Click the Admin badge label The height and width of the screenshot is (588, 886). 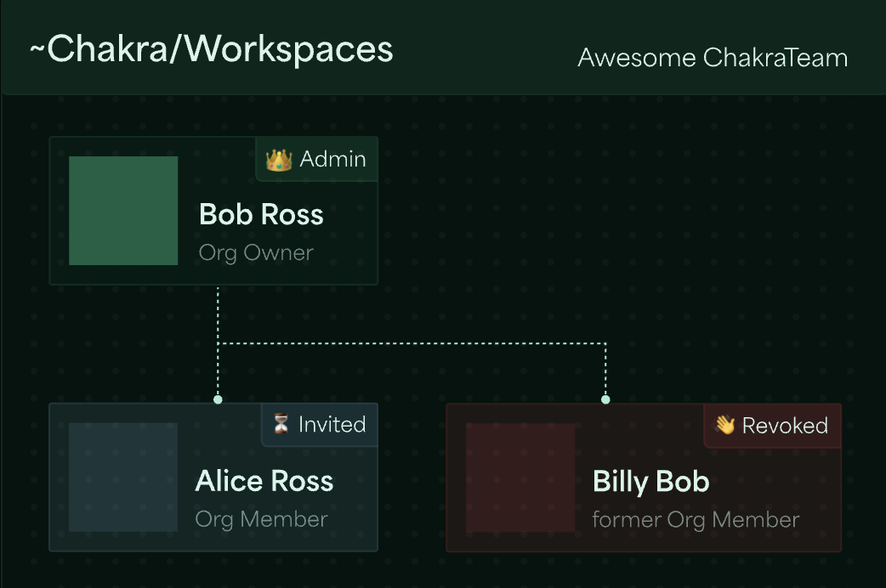click(332, 159)
